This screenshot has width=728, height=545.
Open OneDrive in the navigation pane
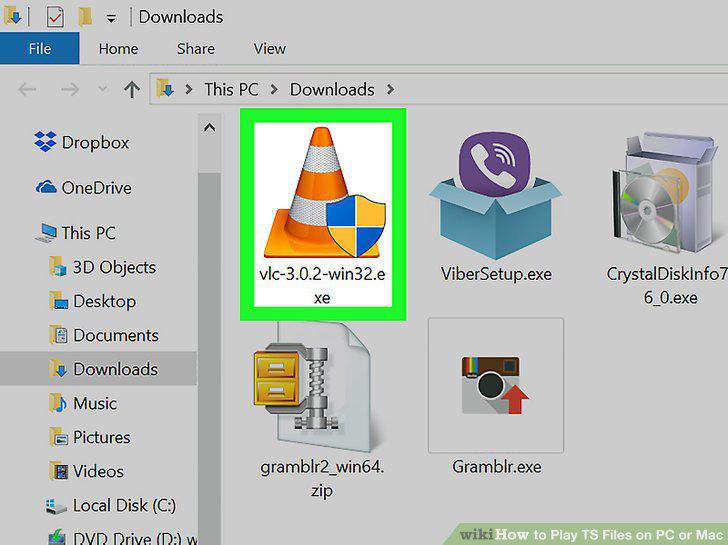coord(84,188)
